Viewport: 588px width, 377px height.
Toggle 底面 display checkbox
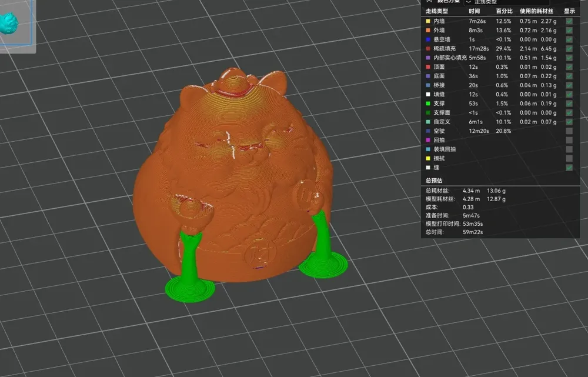click(x=569, y=76)
